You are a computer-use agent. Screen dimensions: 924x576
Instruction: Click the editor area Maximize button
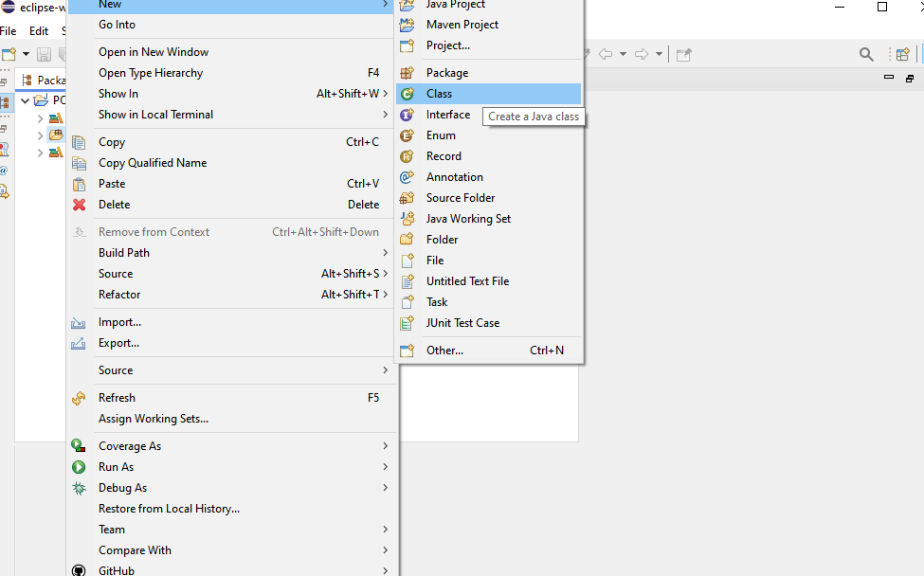pos(909,78)
